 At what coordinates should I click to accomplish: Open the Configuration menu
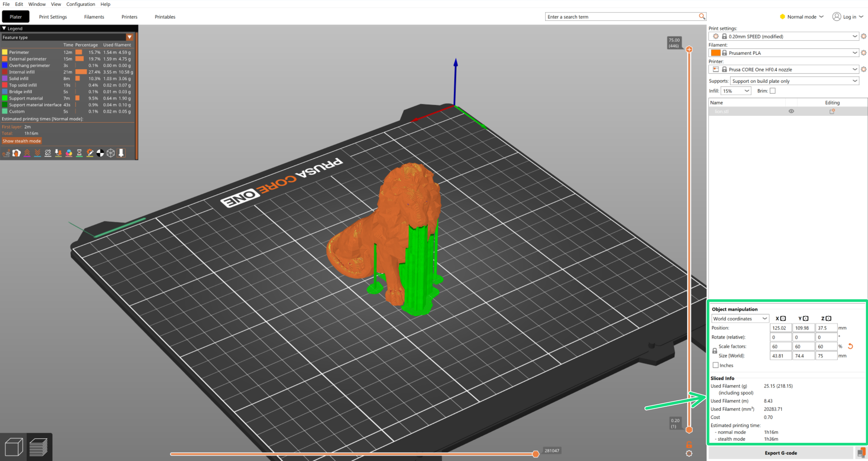[x=81, y=4]
